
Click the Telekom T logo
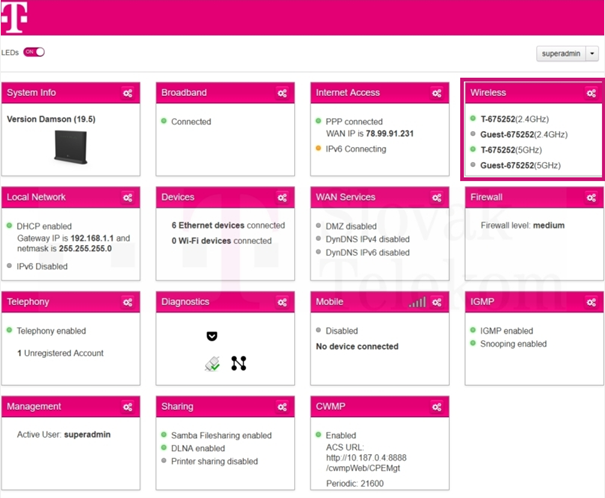pyautogui.click(x=14, y=17)
